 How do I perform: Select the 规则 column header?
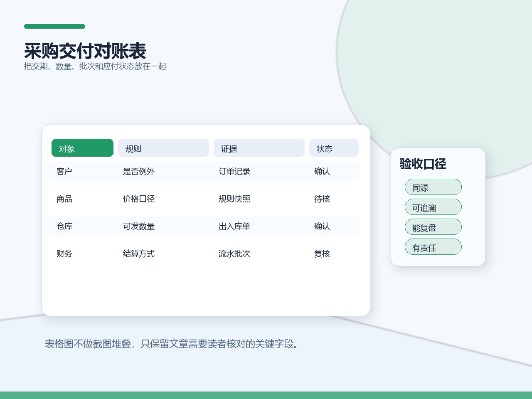(x=163, y=148)
